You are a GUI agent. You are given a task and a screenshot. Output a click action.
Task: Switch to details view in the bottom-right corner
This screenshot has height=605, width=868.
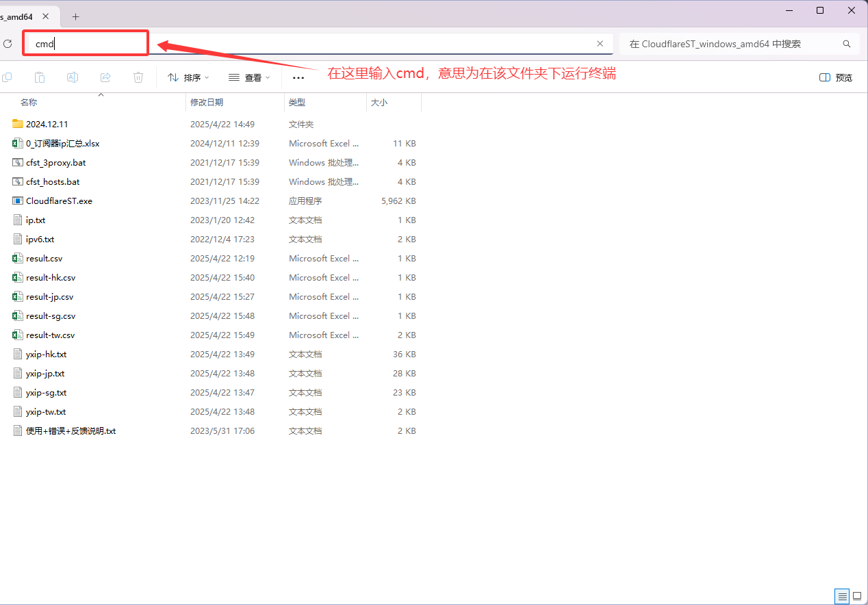click(x=843, y=596)
